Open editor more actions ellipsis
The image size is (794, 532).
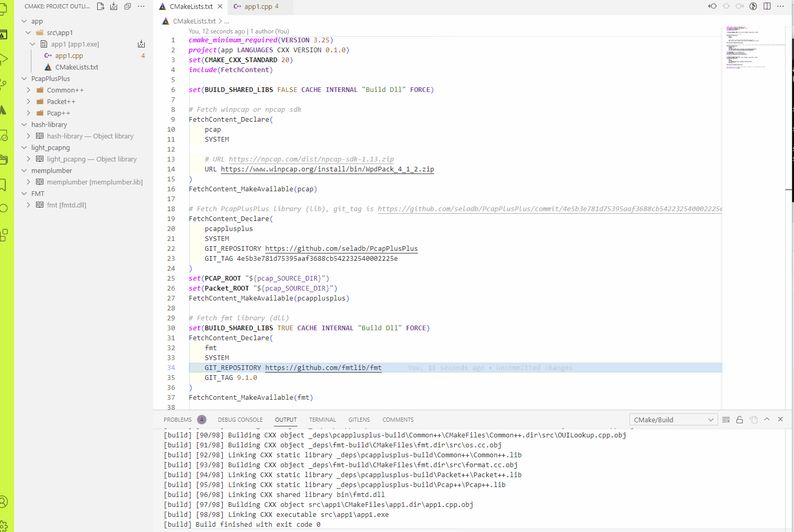[x=780, y=6]
